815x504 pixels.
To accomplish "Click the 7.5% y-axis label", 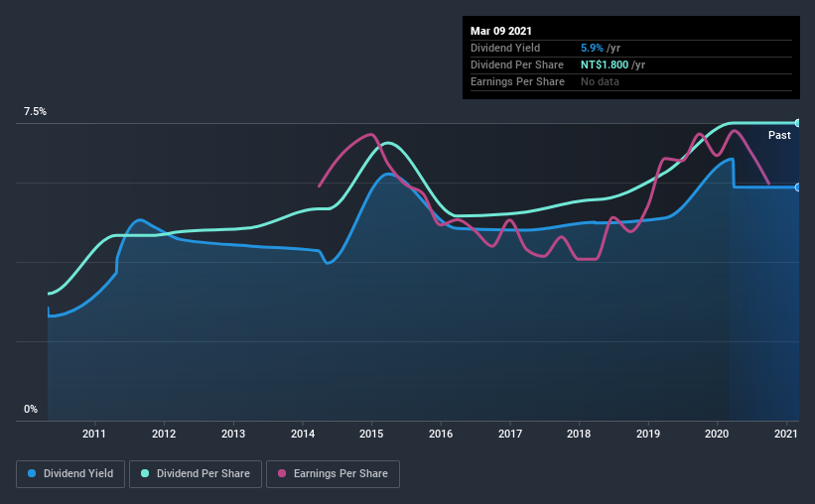I will click(35, 112).
